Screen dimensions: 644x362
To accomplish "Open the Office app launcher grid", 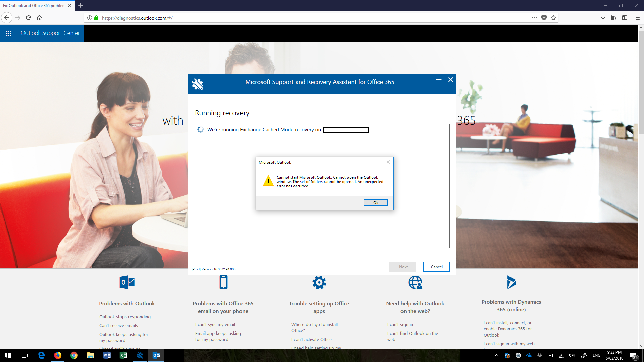I will (x=8, y=33).
